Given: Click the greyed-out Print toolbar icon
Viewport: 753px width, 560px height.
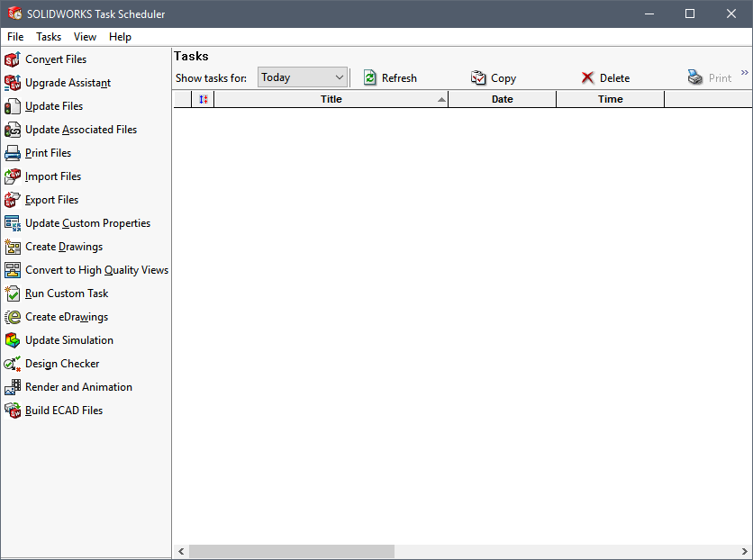Looking at the screenshot, I should click(x=694, y=77).
